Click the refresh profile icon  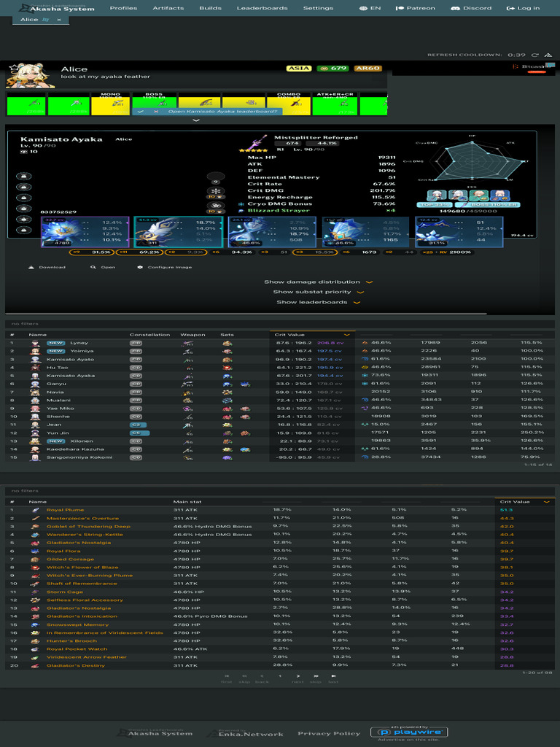point(534,55)
